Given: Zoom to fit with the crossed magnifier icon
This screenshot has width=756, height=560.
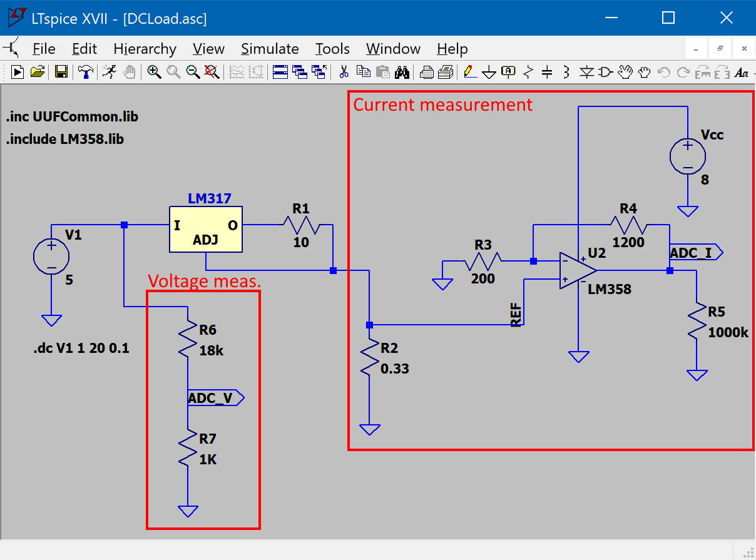Looking at the screenshot, I should coord(212,72).
